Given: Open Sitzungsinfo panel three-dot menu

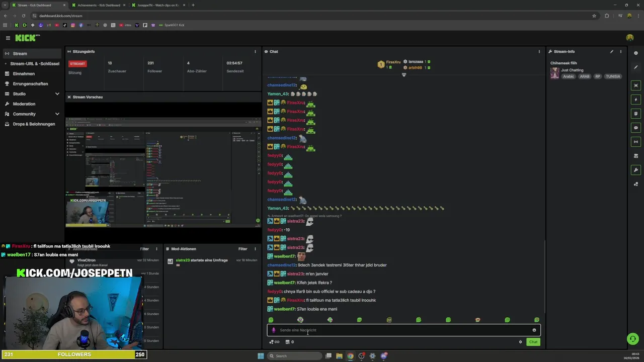Looking at the screenshot, I should click(255, 51).
